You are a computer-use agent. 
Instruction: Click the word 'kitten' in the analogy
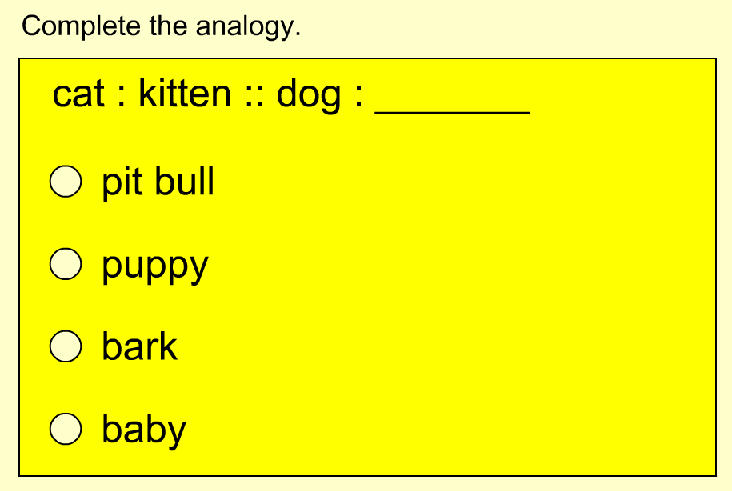(x=185, y=93)
